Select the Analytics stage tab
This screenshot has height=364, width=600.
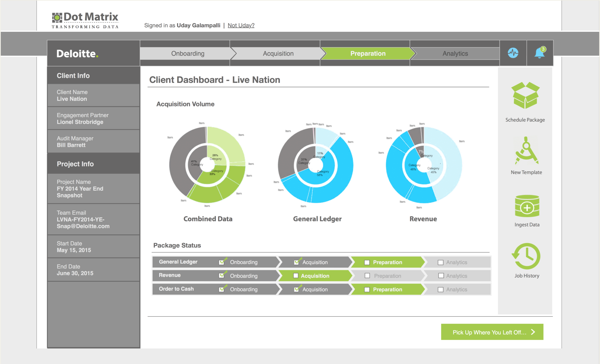455,53
